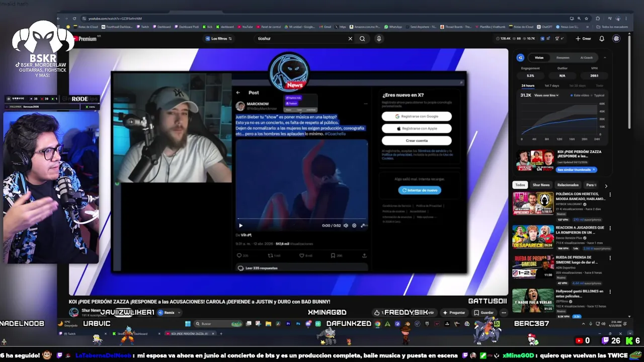Select the Relacionados filter chip

coord(568,185)
